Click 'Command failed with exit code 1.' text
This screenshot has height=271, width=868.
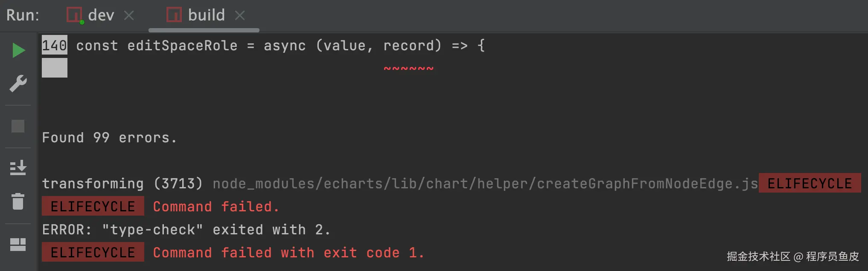tap(288, 253)
